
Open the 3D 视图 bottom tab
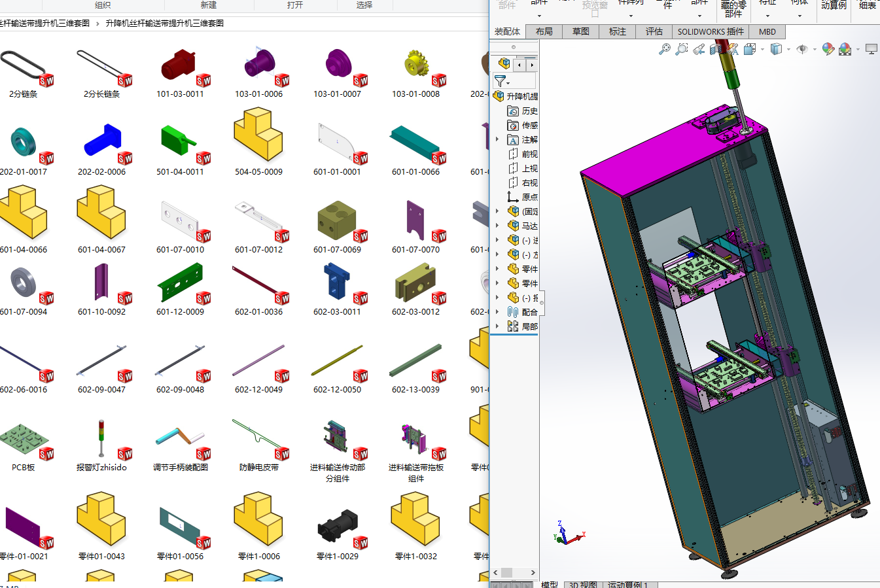tap(583, 584)
